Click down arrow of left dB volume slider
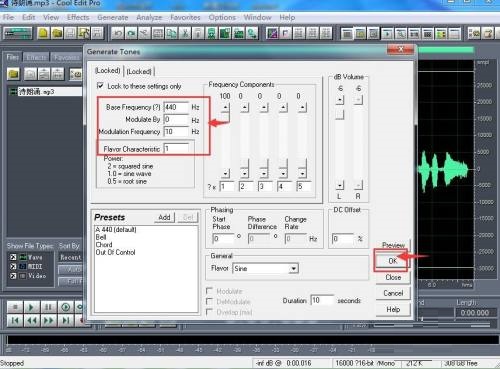The height and width of the screenshot is (369, 500). pos(340,185)
